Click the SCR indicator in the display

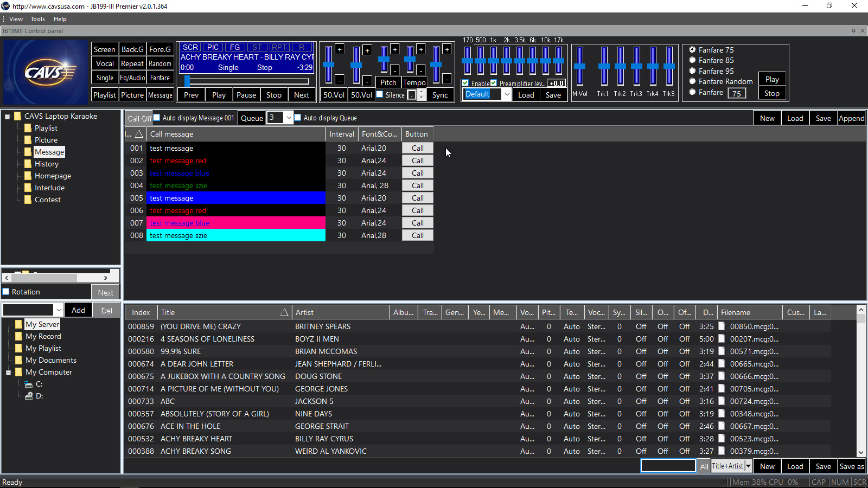190,47
